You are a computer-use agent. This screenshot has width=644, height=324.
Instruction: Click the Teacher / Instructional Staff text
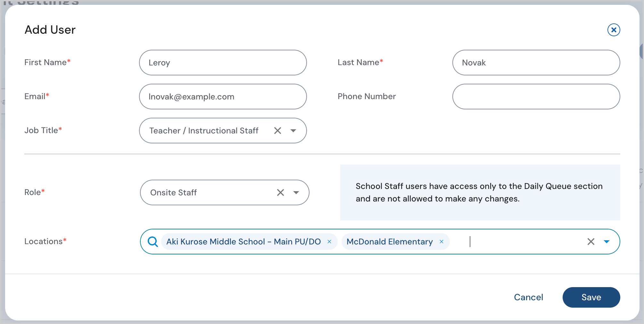click(x=204, y=131)
